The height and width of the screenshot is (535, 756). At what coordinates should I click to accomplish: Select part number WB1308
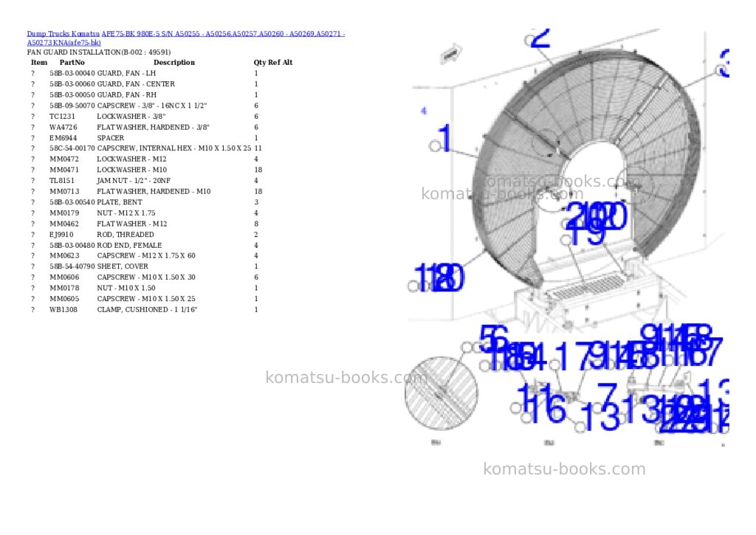tap(63, 309)
